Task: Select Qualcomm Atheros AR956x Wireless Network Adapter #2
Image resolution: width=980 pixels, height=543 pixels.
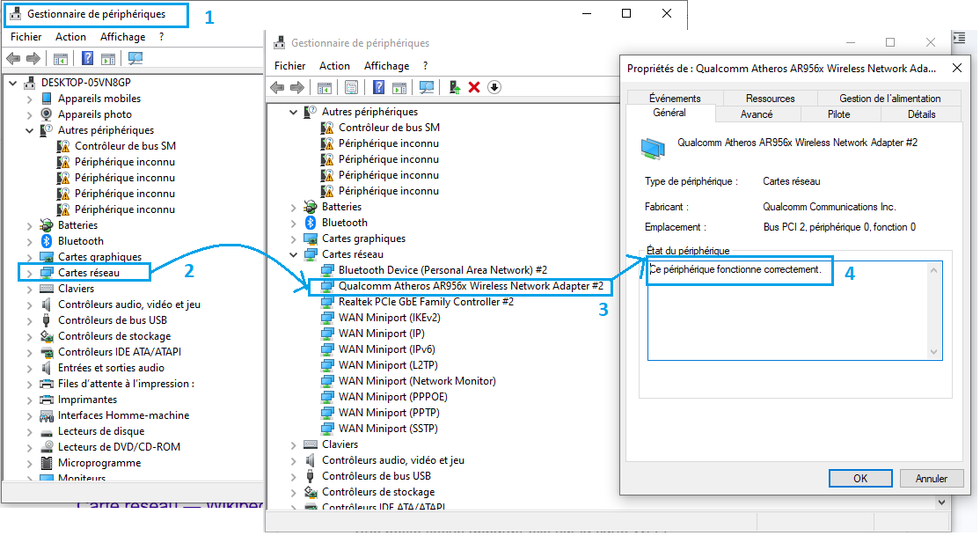Action: coord(471,286)
